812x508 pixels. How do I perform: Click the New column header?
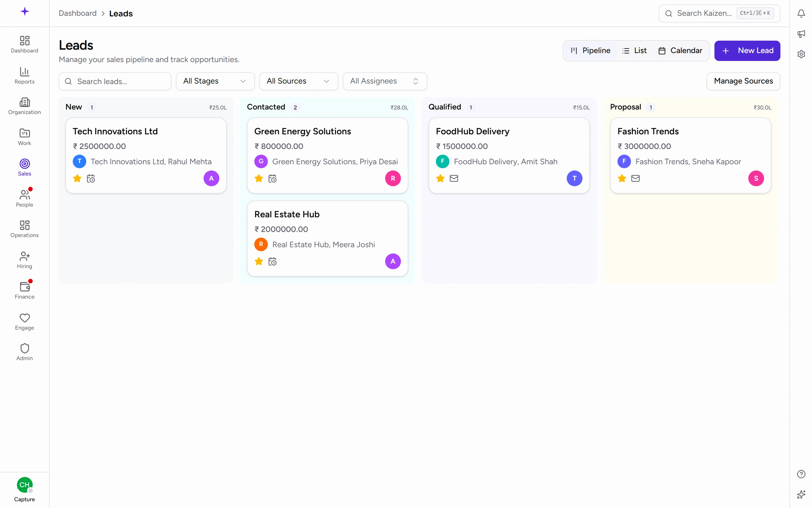pyautogui.click(x=74, y=107)
